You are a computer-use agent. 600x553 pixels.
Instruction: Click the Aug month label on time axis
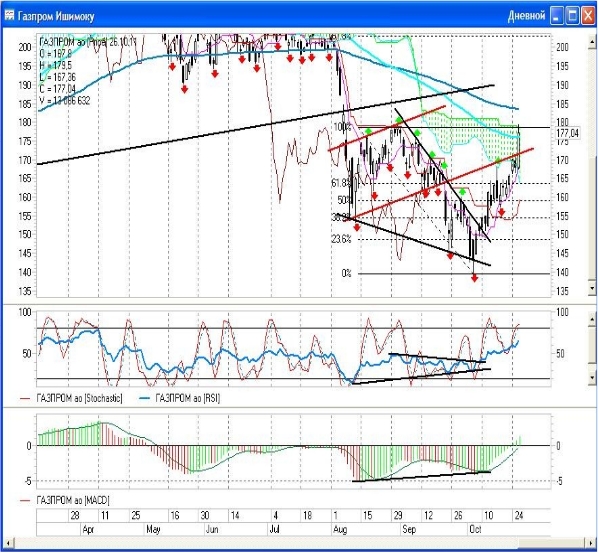[x=340, y=529]
